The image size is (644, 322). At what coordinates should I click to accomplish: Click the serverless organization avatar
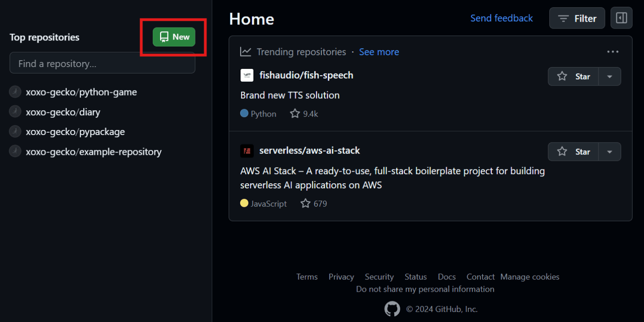point(247,151)
